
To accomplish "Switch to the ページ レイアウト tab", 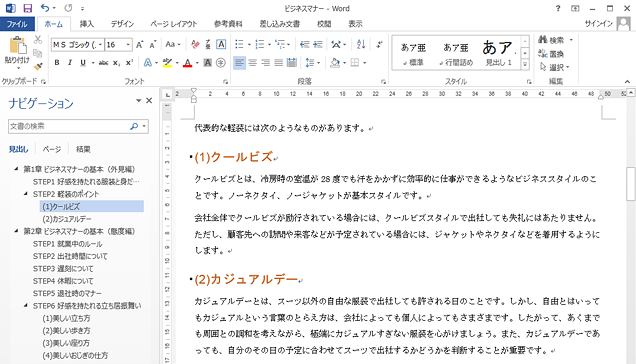I will pos(174,24).
